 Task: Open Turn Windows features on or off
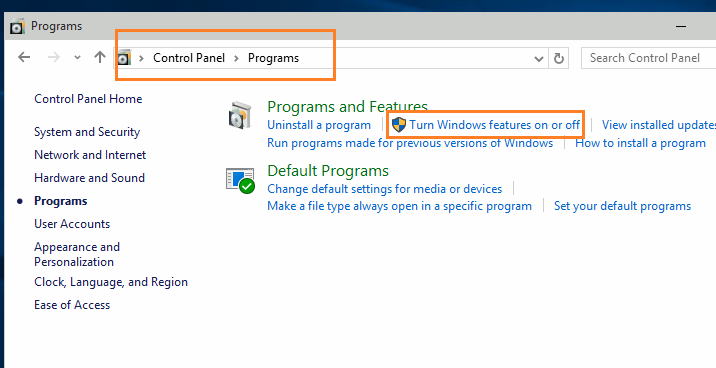click(x=495, y=125)
